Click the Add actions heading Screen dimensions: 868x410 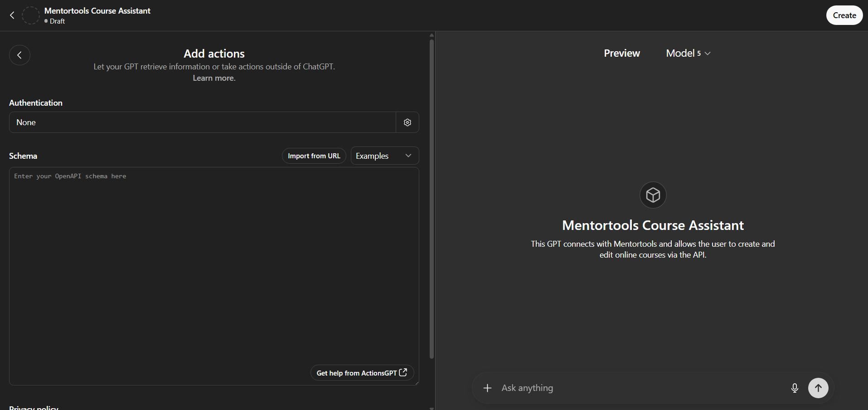tap(214, 54)
